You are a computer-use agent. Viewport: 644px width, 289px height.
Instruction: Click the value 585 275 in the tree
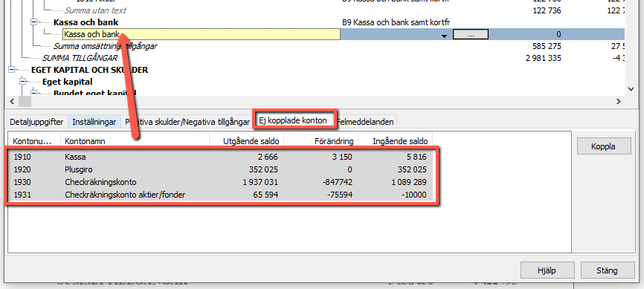pos(547,46)
